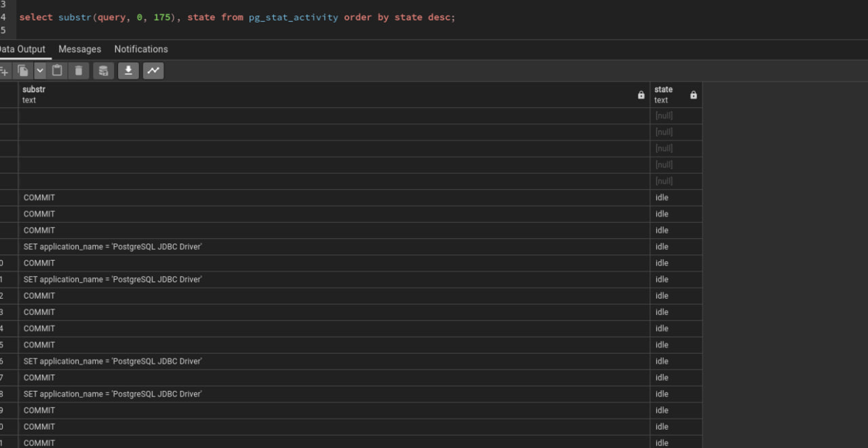Select the substr column header
This screenshot has height=448, width=868.
[x=334, y=95]
